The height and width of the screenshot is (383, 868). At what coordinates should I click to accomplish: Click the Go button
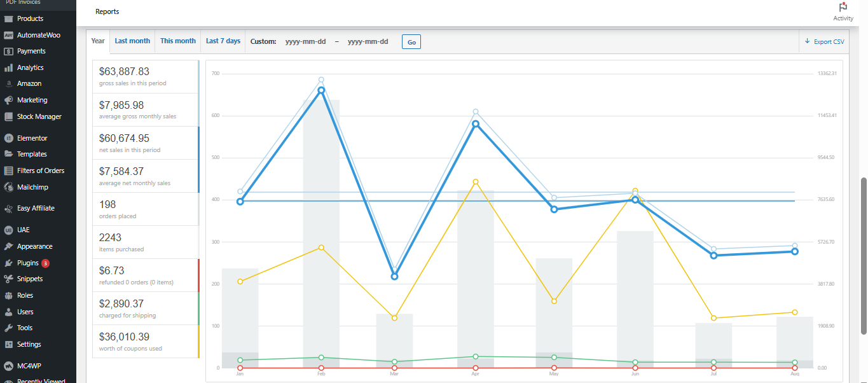[x=411, y=42]
